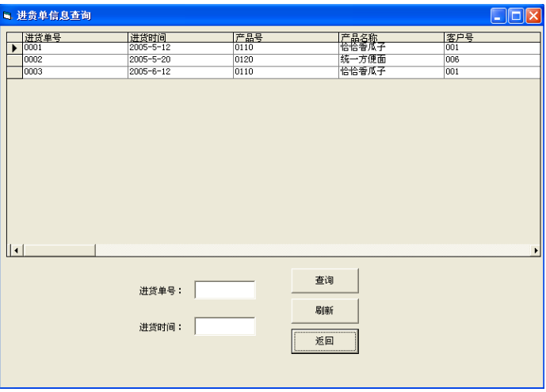Click the 刷新 button

[x=325, y=310]
